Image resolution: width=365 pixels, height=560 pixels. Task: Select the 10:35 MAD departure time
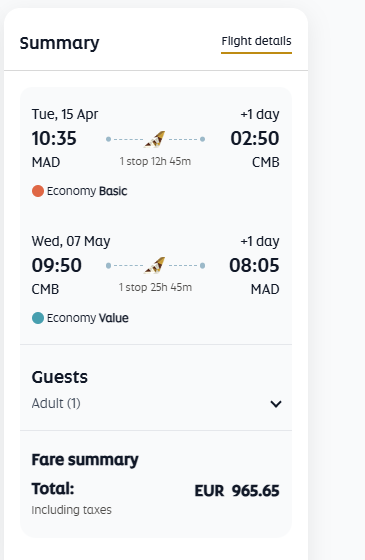tap(54, 139)
